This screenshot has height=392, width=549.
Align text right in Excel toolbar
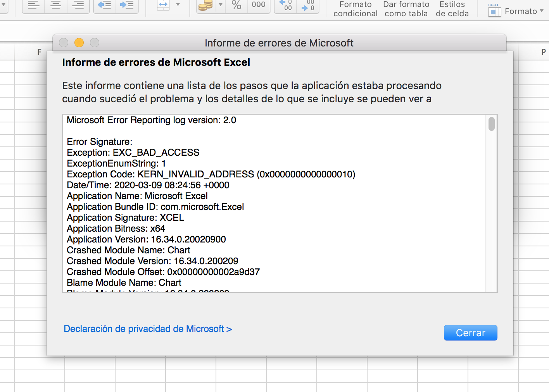[78, 5]
